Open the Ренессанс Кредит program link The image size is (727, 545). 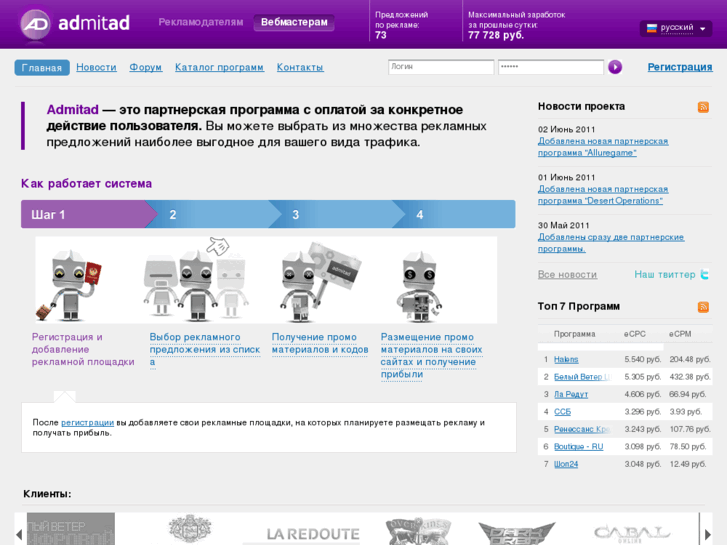pos(582,429)
